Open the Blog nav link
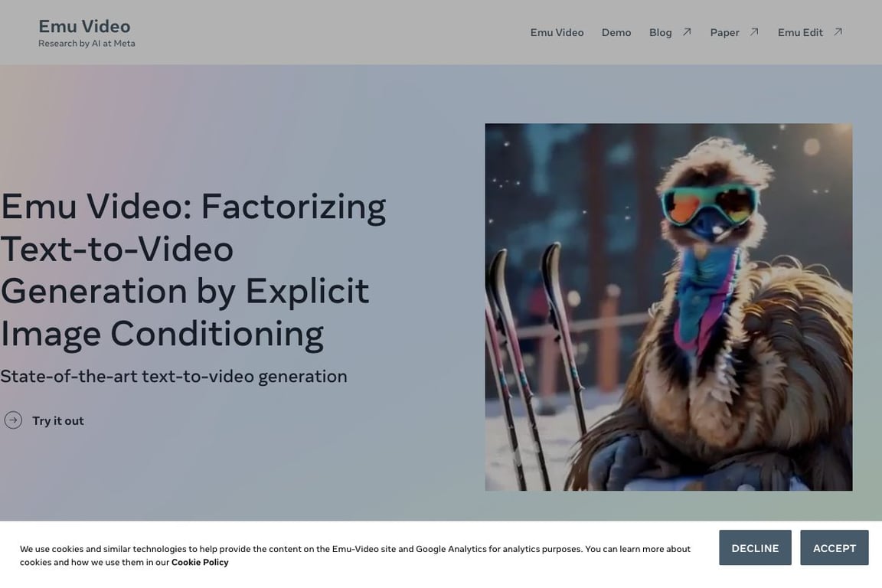882x588 pixels. (661, 33)
